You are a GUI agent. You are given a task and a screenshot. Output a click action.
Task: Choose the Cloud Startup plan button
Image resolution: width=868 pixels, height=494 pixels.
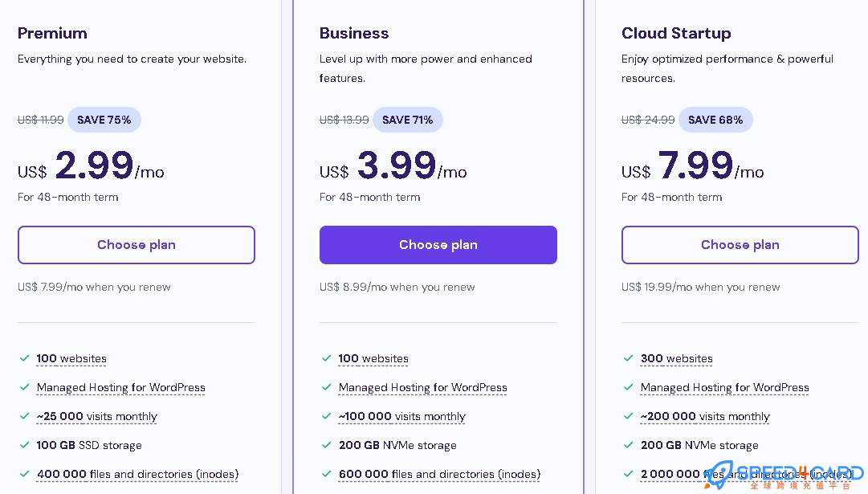pyautogui.click(x=740, y=245)
